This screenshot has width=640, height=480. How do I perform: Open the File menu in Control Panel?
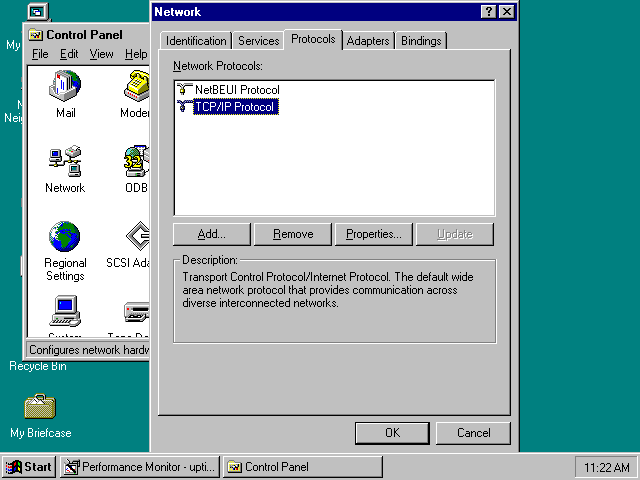40,54
